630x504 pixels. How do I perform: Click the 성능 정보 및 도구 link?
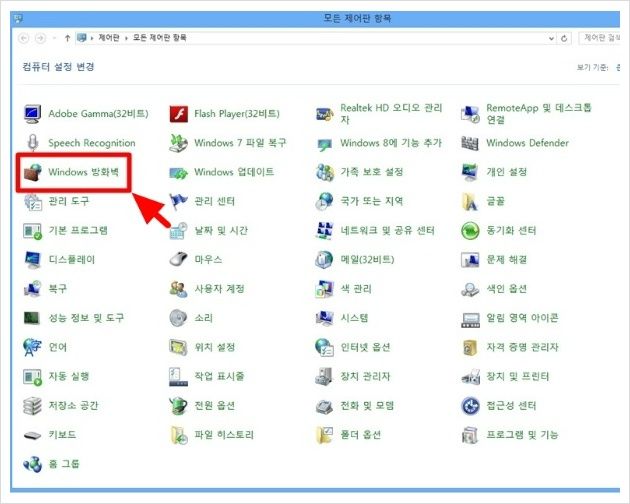pos(86,318)
